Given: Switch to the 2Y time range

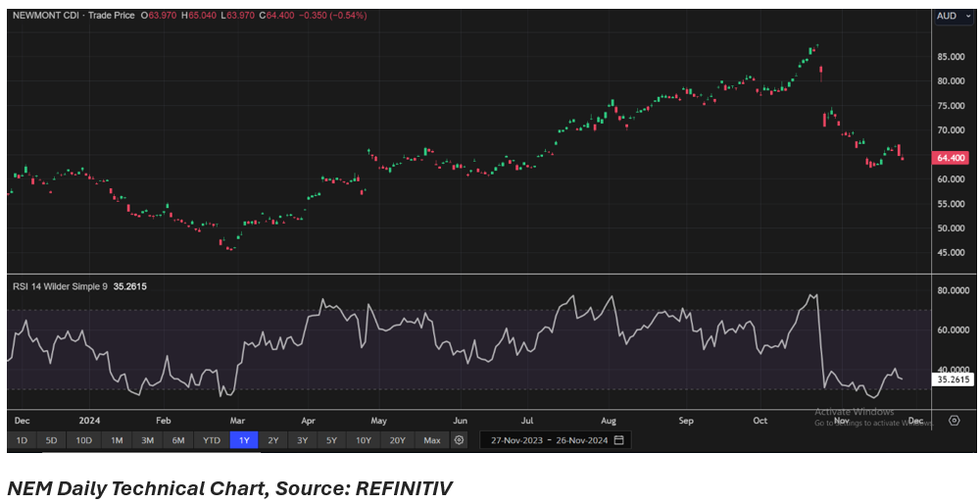Looking at the screenshot, I should coord(273,440).
